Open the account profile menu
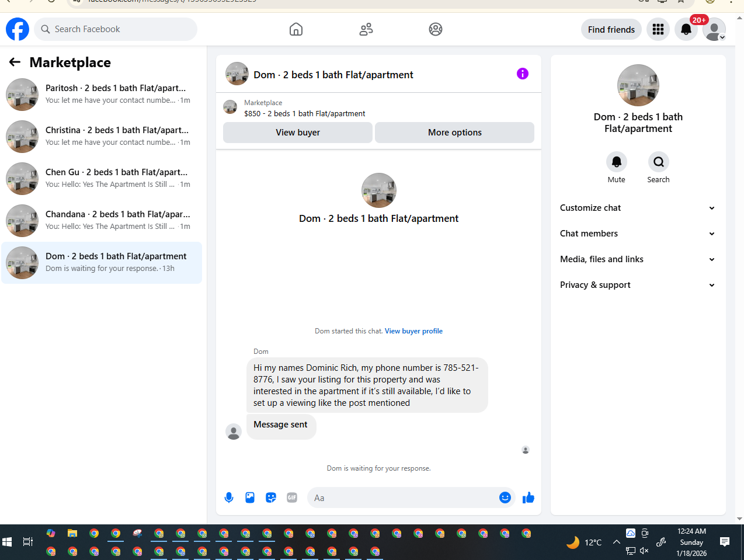 tap(714, 29)
